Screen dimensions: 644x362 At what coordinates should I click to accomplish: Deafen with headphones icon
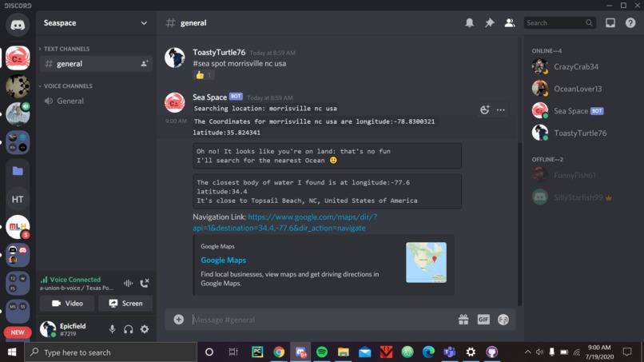click(x=128, y=329)
